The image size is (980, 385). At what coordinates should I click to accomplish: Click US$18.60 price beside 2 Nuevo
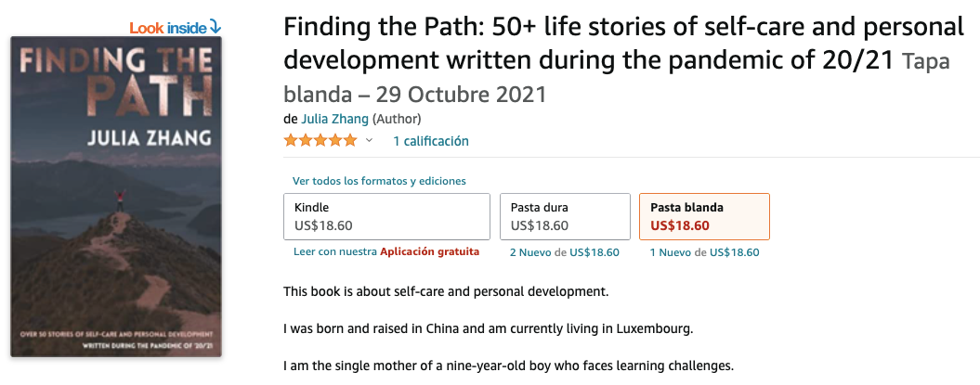(594, 252)
